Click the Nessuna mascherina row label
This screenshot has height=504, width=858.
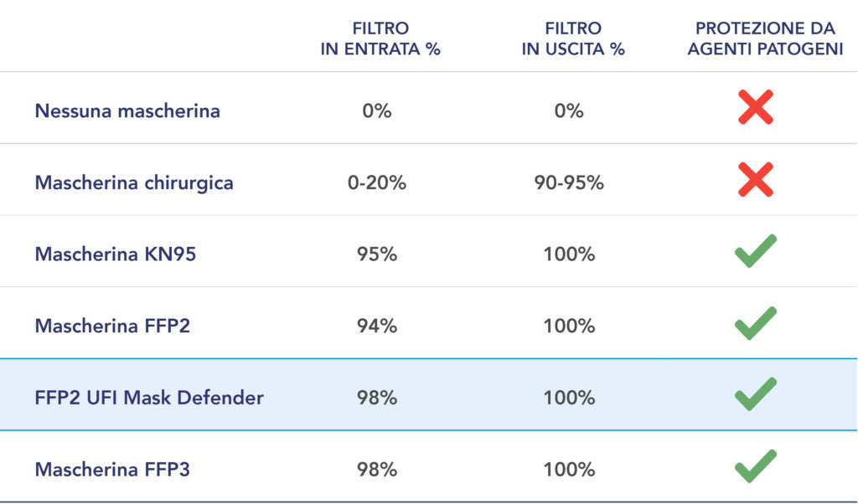pos(127,111)
